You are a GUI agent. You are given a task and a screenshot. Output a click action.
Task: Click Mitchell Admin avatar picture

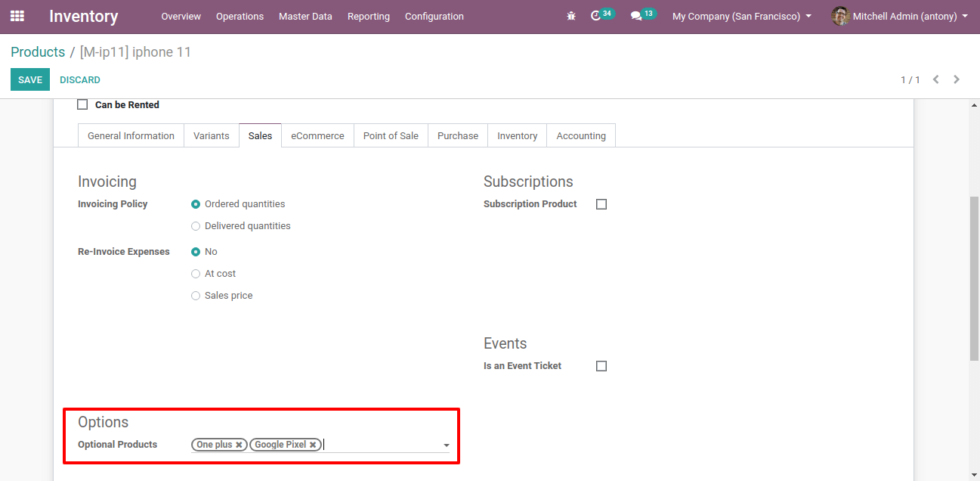pos(840,16)
